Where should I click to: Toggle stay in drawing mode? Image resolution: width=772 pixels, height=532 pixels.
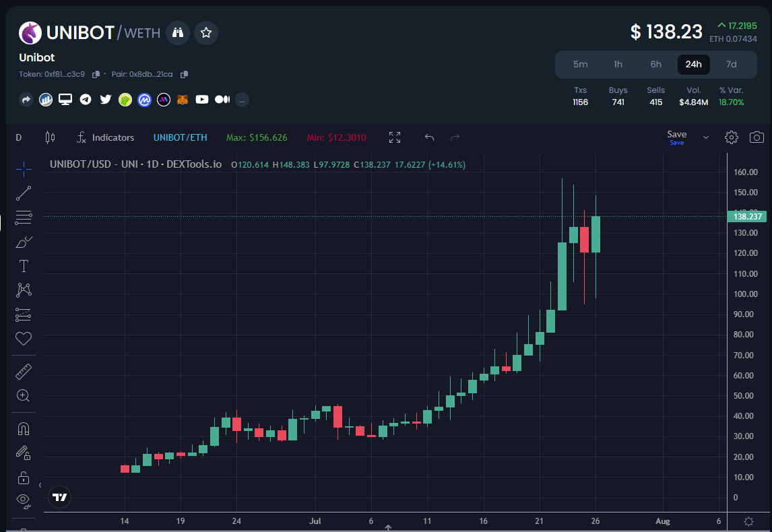coord(23,453)
